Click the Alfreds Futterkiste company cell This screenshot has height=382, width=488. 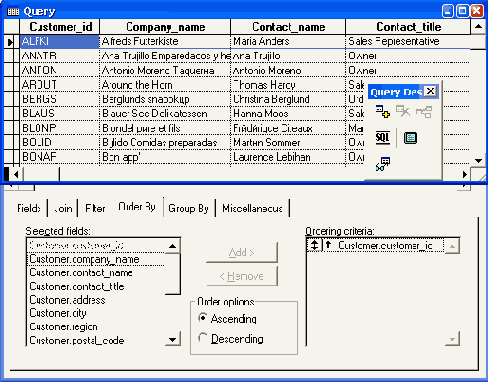(165, 41)
